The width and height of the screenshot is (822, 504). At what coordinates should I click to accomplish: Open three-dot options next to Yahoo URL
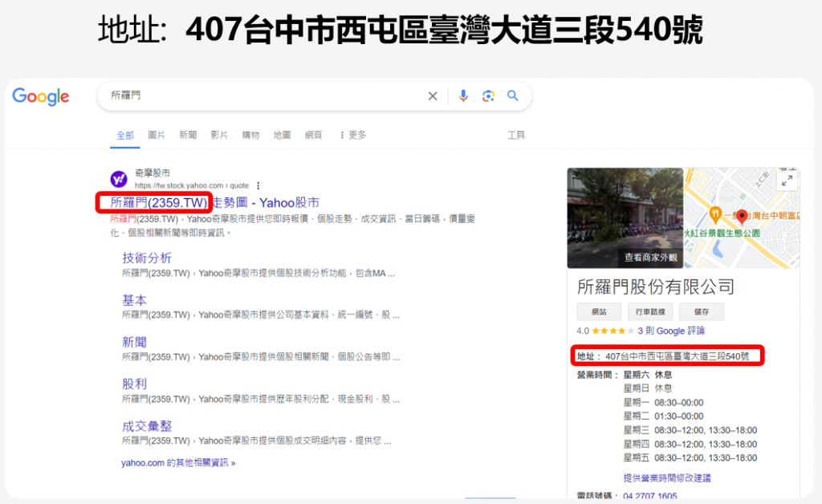tap(258, 185)
